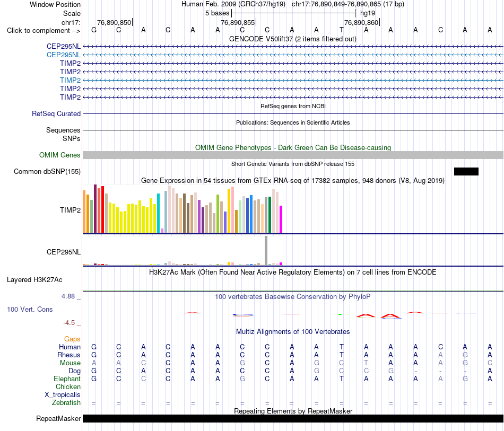Click the OMIM Genes side label
504x431 pixels.
click(x=59, y=155)
